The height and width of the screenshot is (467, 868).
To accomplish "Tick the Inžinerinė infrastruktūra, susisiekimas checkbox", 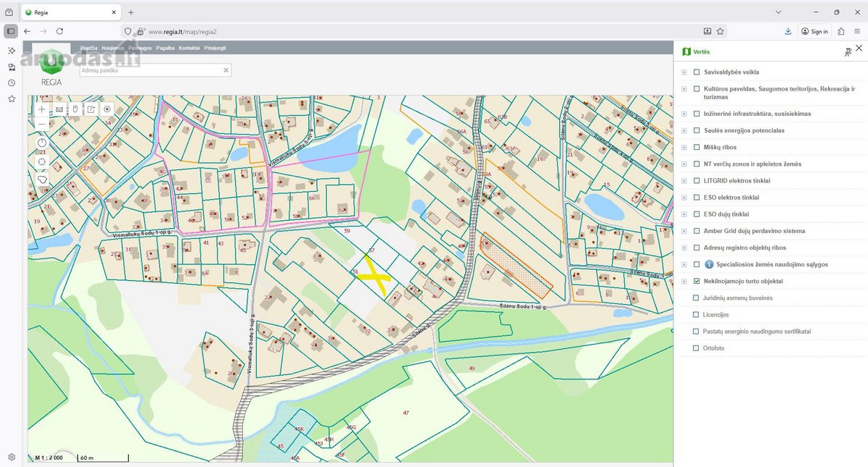I will pos(697,114).
